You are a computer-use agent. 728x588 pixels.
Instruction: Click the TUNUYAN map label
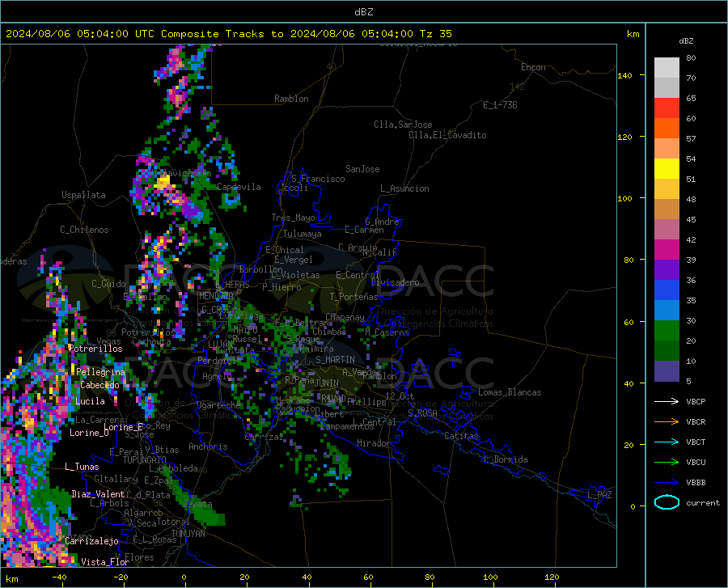pyautogui.click(x=188, y=534)
